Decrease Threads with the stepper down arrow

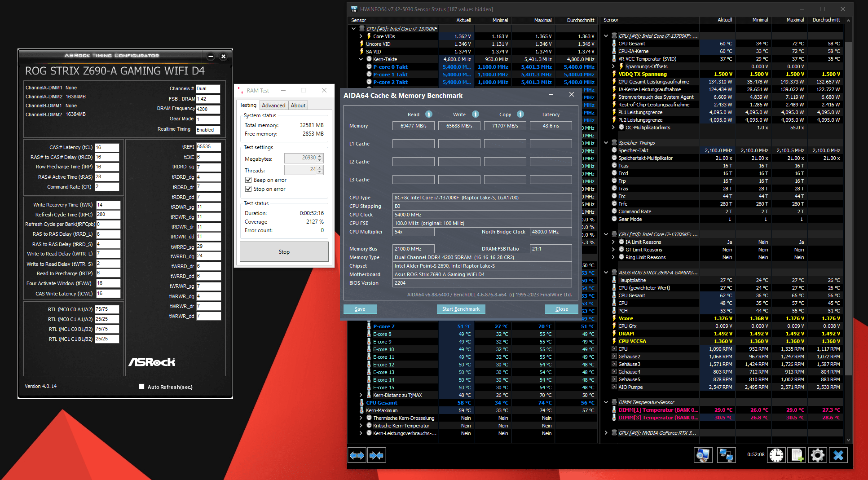point(320,172)
